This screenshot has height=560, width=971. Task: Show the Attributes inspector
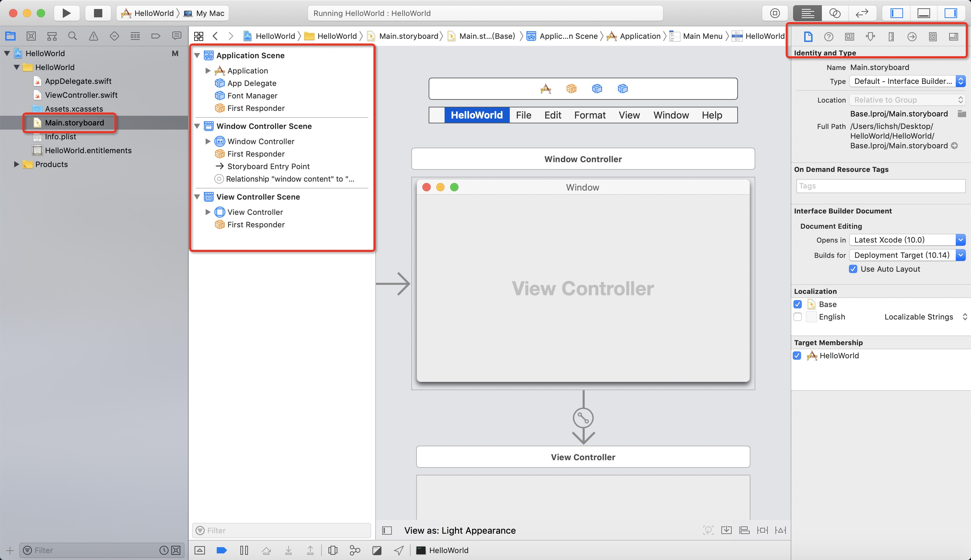pos(870,36)
